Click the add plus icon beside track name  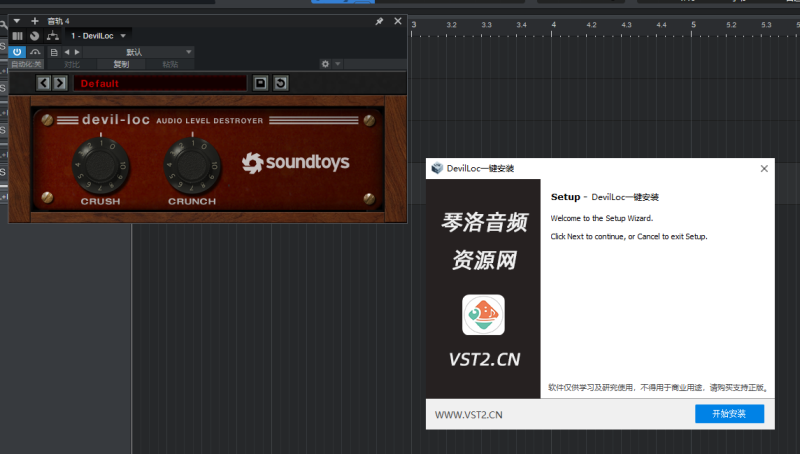pos(35,20)
